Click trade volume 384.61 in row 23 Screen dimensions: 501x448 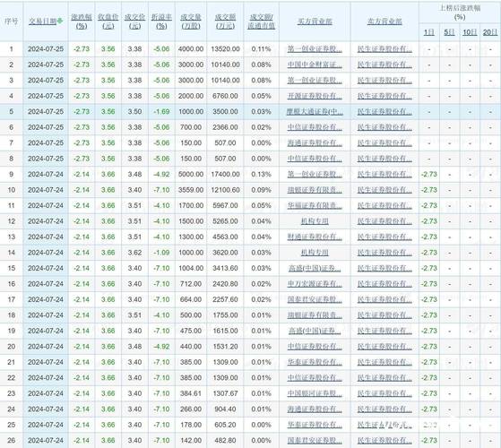[191, 393]
